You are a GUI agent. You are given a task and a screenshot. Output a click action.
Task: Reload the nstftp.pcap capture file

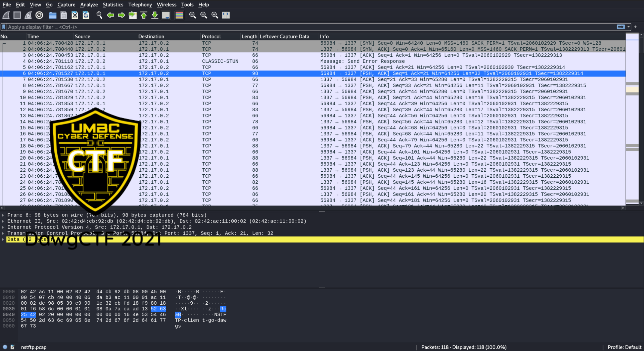tap(86, 15)
